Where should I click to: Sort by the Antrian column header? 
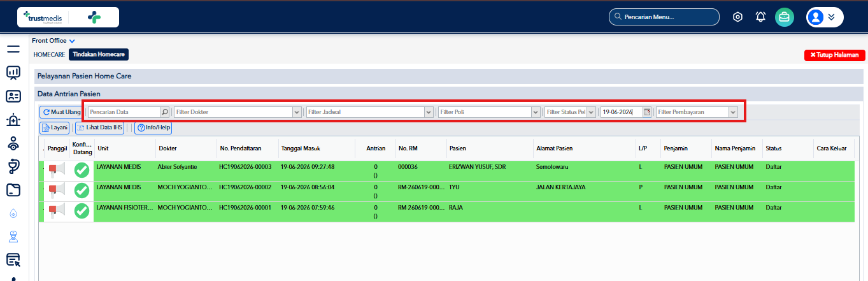tap(376, 148)
